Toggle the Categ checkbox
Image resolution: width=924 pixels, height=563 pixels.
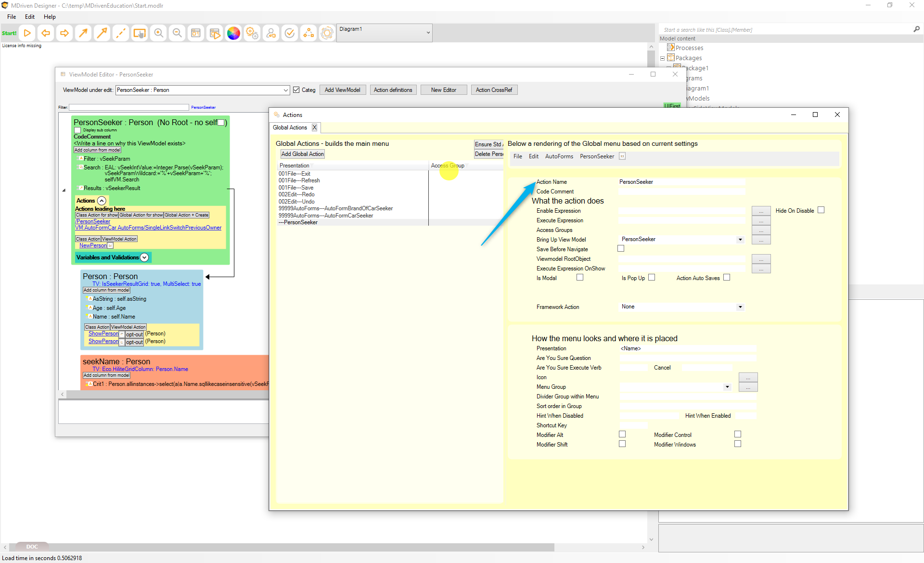point(296,90)
